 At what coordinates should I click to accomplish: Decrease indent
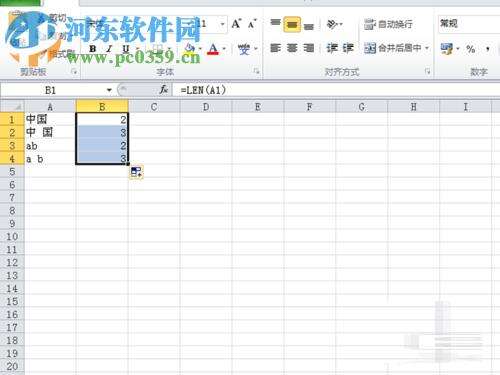[332, 48]
